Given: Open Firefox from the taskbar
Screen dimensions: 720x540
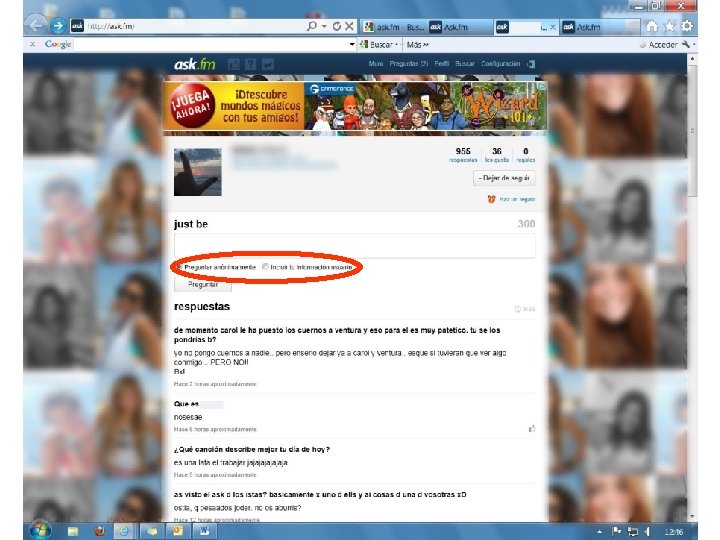Looking at the screenshot, I should point(99,531).
